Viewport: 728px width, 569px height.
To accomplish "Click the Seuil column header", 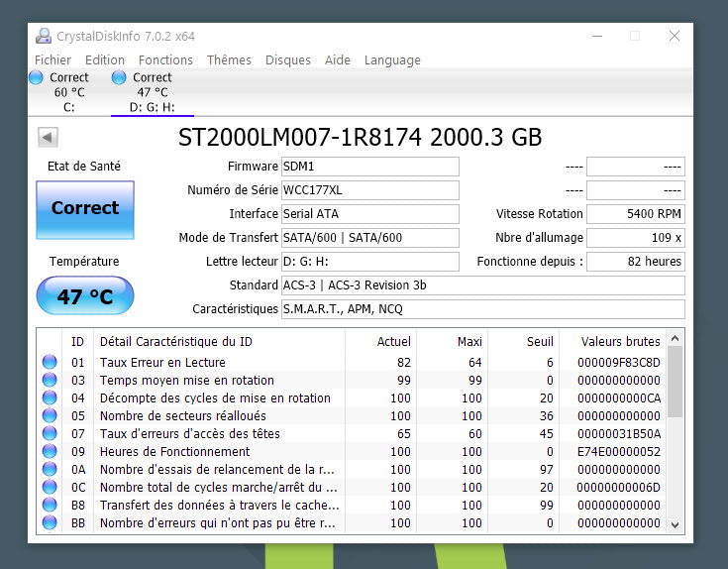I will [x=524, y=341].
